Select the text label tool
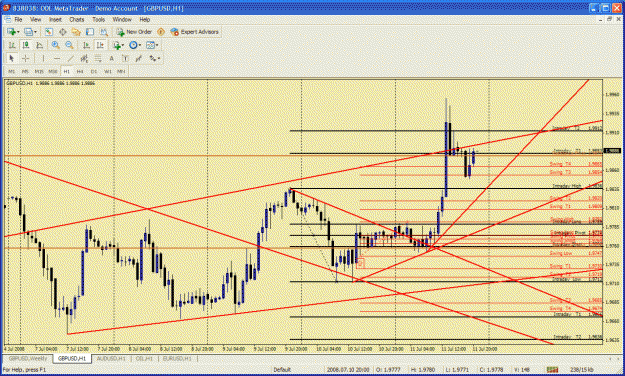 pyautogui.click(x=125, y=58)
